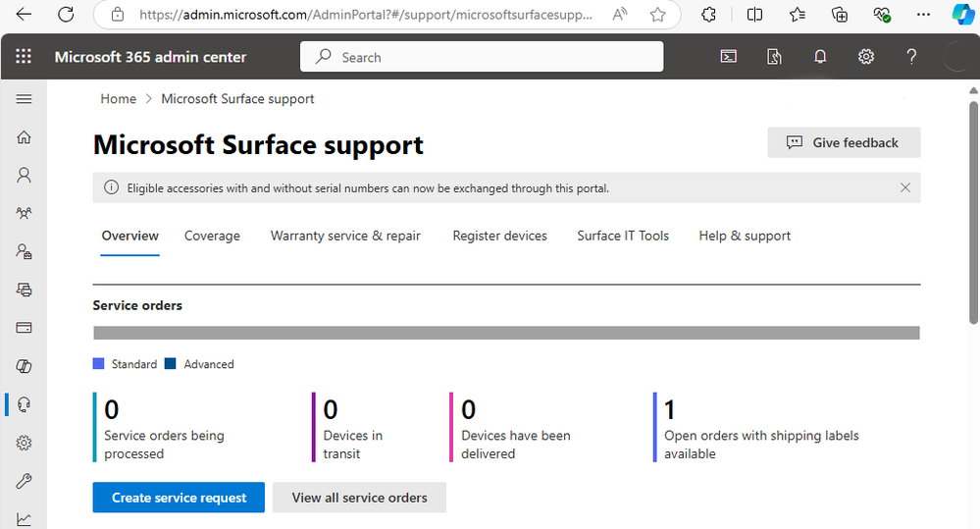Click the gray Service orders progress bar
Image resolution: width=980 pixels, height=529 pixels.
tap(506, 333)
